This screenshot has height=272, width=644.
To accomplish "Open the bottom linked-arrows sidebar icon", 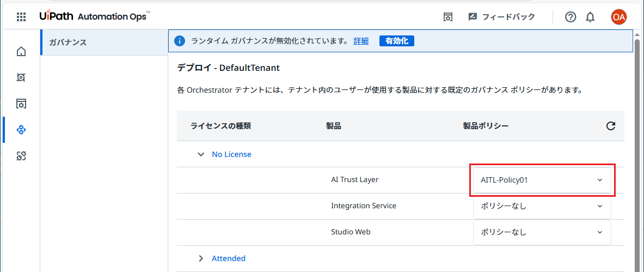I will [21, 156].
